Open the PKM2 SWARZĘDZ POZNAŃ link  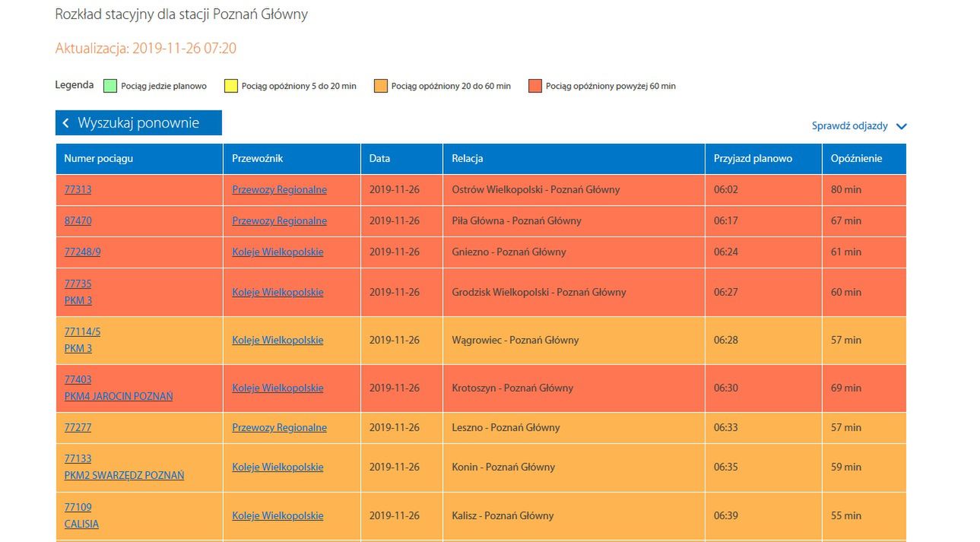click(x=124, y=475)
